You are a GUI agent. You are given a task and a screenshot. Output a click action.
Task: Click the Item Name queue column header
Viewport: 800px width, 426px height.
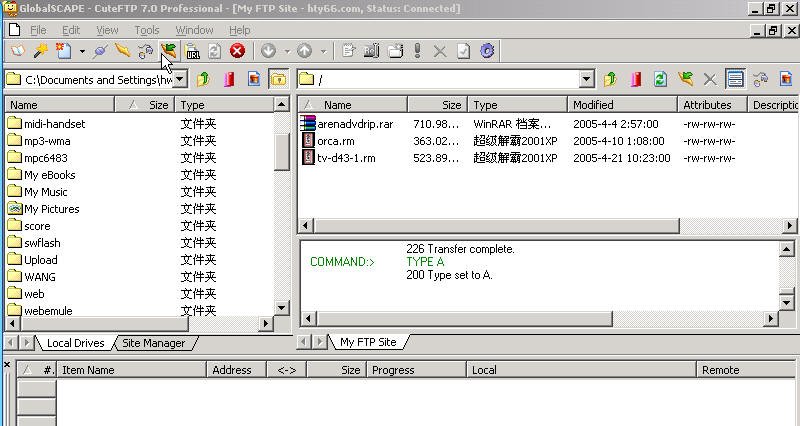click(132, 370)
